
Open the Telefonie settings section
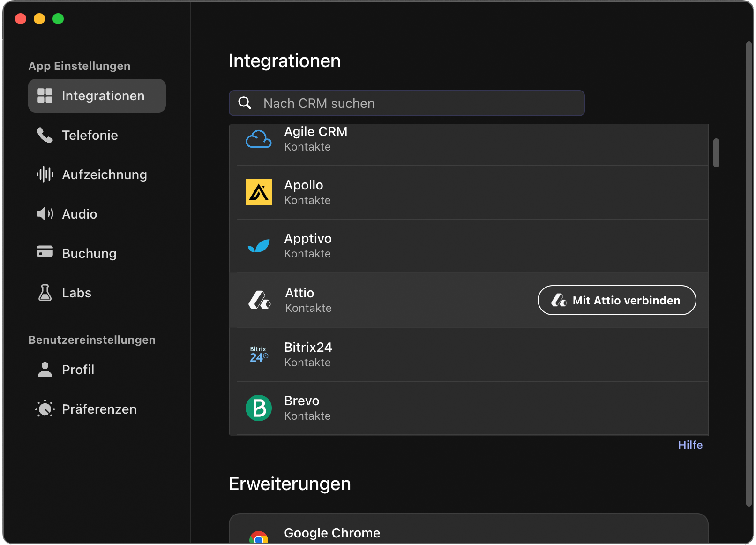pos(97,135)
